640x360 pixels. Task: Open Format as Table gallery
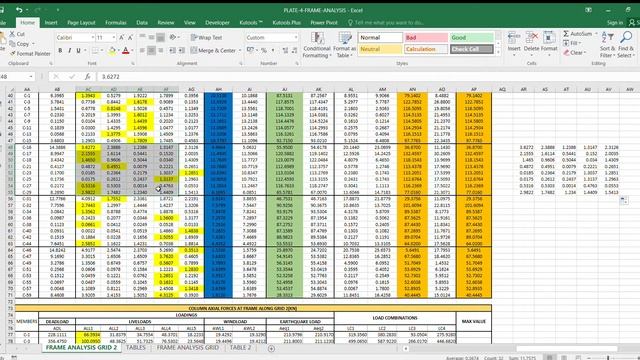345,45
